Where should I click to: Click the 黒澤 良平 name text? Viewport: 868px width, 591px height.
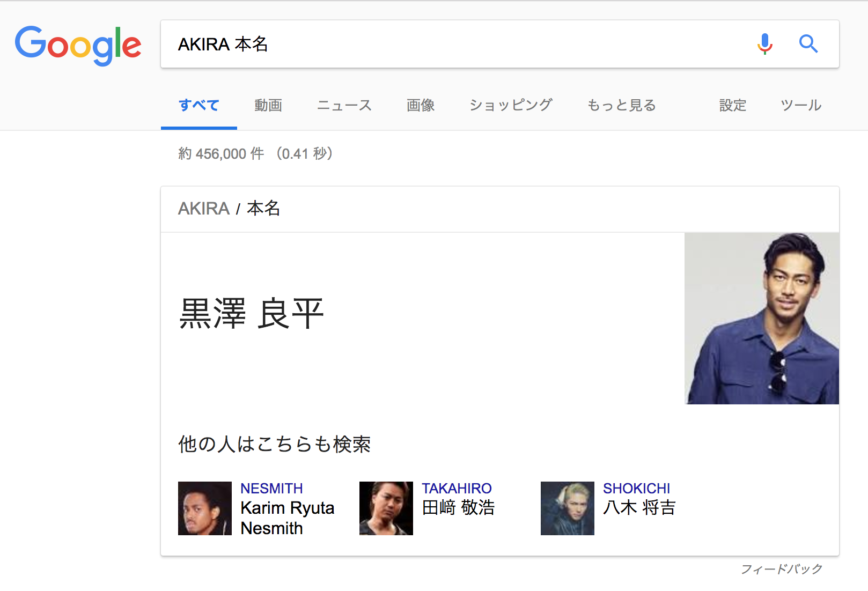251,314
